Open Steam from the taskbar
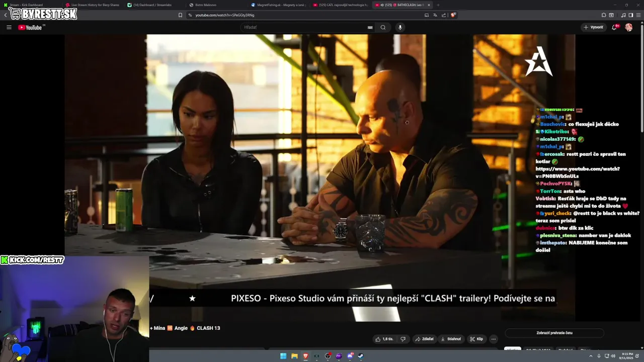 (x=361, y=356)
